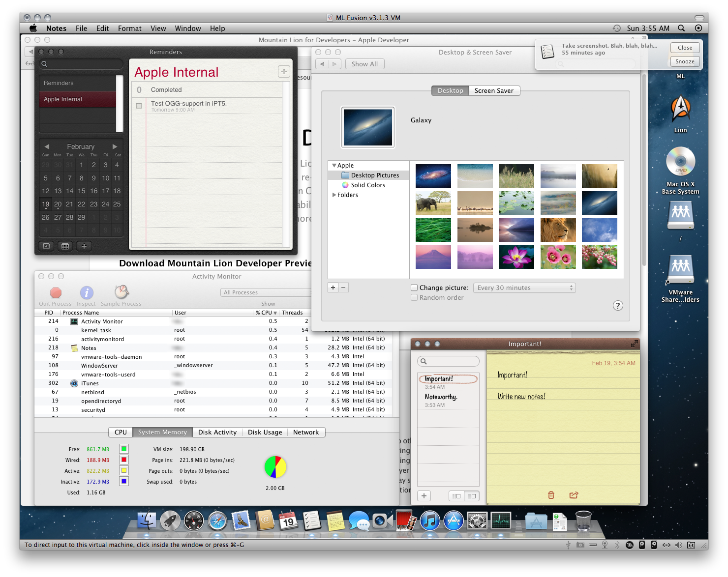
Task: Enter full screen in the Important! Notes window
Action: 635,344
